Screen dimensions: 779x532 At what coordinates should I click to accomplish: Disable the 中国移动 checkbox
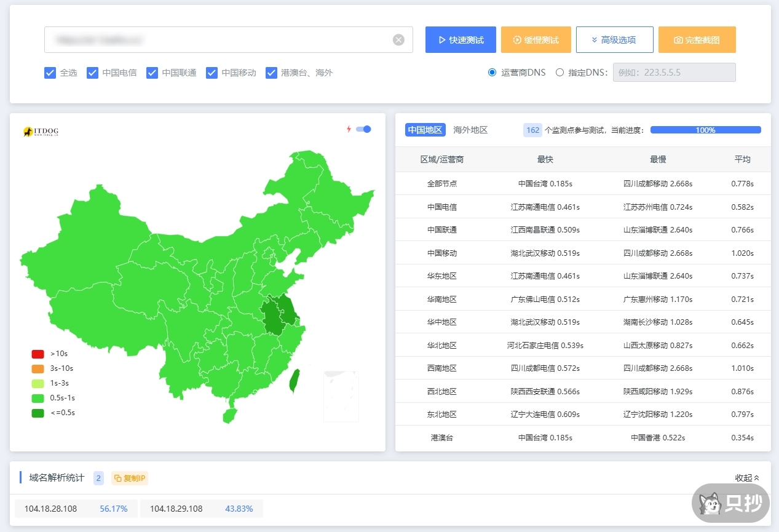tap(212, 73)
